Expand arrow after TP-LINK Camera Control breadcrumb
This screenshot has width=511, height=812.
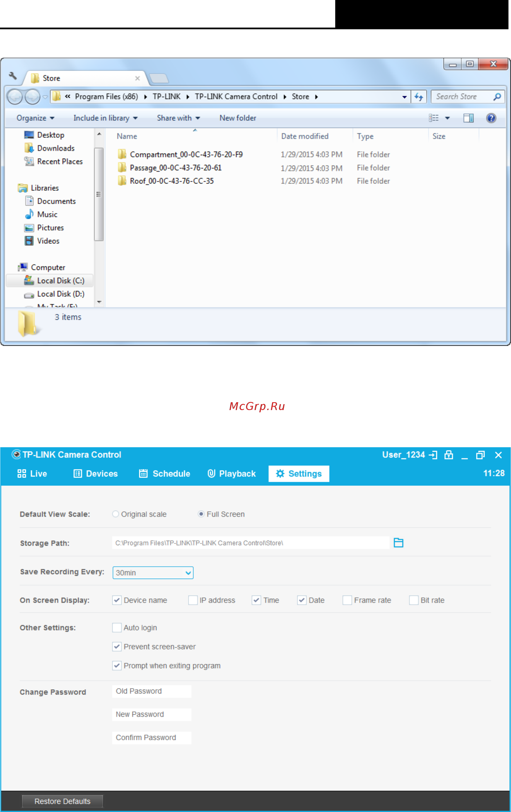[285, 97]
